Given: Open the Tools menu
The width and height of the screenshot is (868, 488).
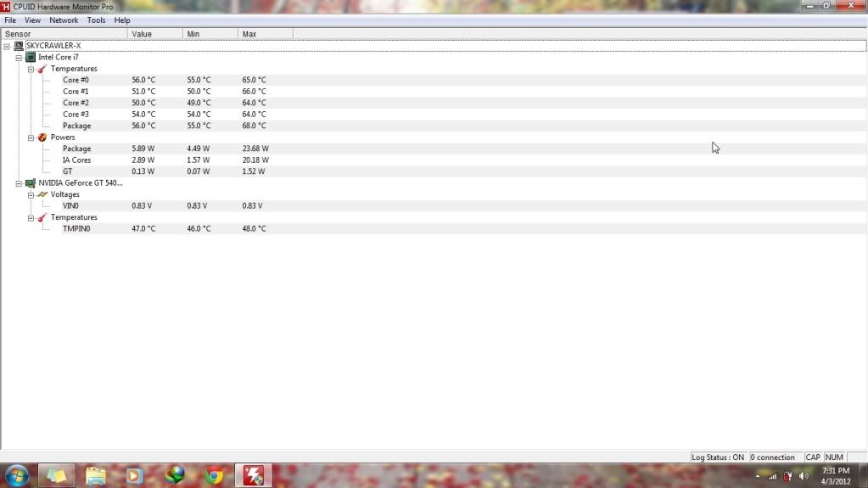Looking at the screenshot, I should (97, 20).
